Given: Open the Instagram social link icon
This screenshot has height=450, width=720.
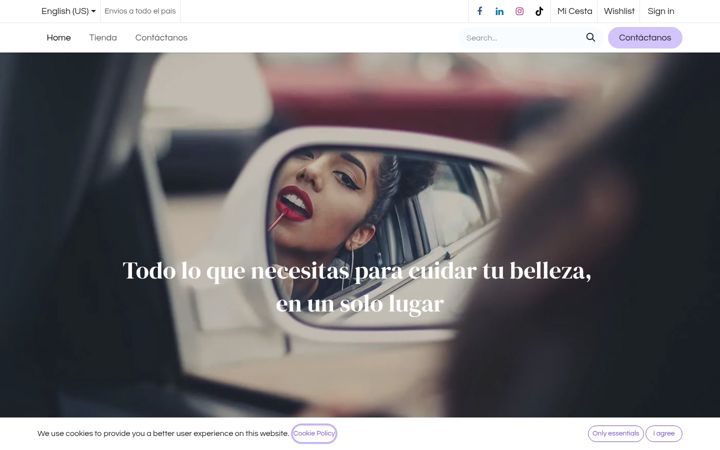Looking at the screenshot, I should [519, 11].
